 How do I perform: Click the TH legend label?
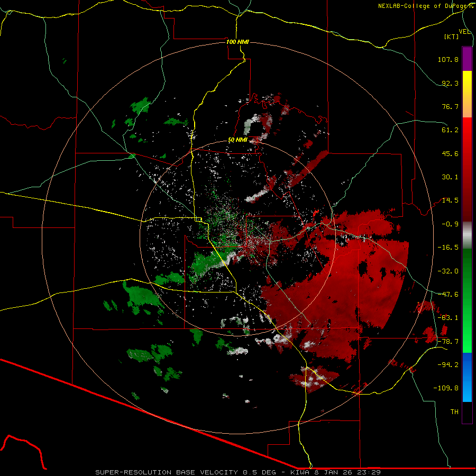coord(454,412)
